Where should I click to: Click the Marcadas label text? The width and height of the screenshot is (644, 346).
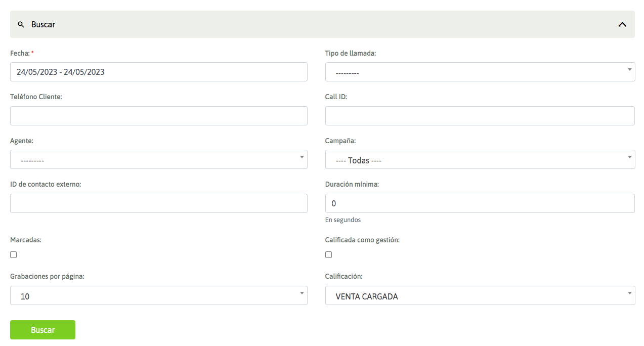point(26,240)
